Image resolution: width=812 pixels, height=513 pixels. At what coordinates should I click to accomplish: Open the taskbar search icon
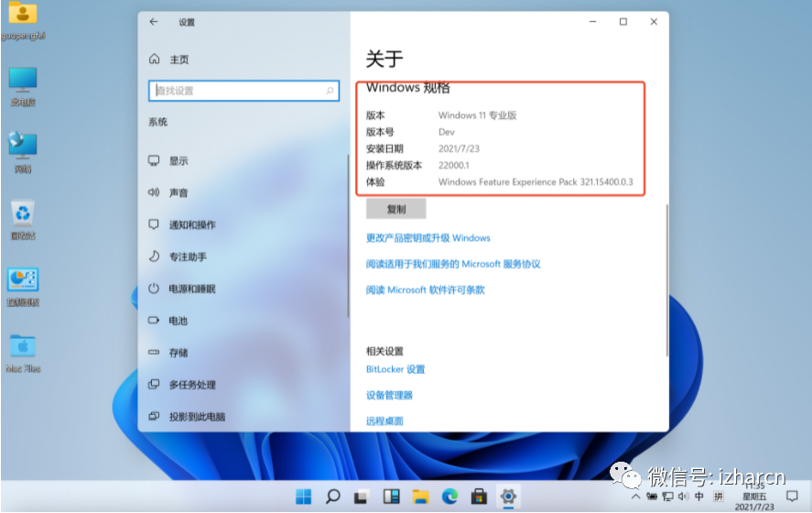pyautogui.click(x=332, y=497)
